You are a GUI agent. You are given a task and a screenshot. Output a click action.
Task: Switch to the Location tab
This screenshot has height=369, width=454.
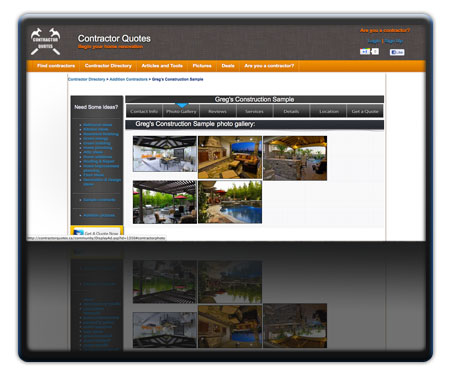[329, 111]
